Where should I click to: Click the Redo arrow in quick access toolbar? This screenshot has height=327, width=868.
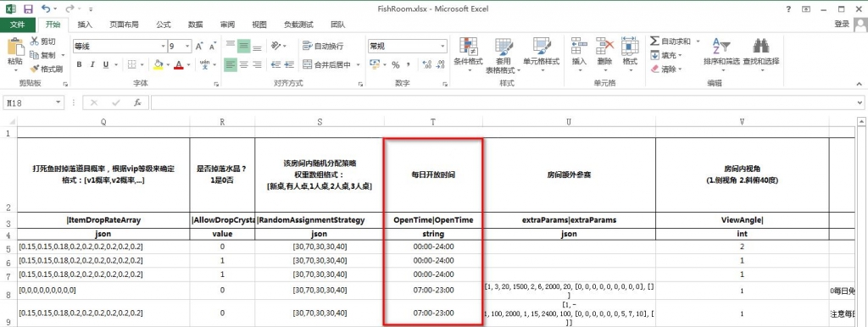pos(70,8)
